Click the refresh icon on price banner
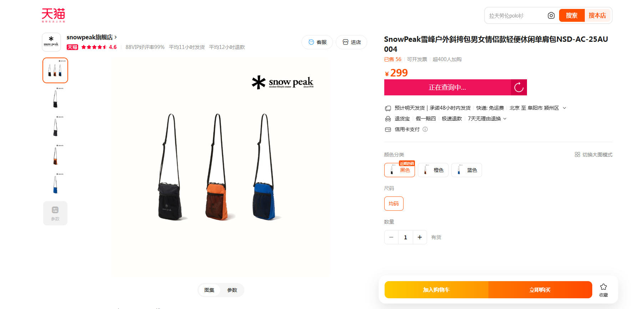 pyautogui.click(x=519, y=87)
